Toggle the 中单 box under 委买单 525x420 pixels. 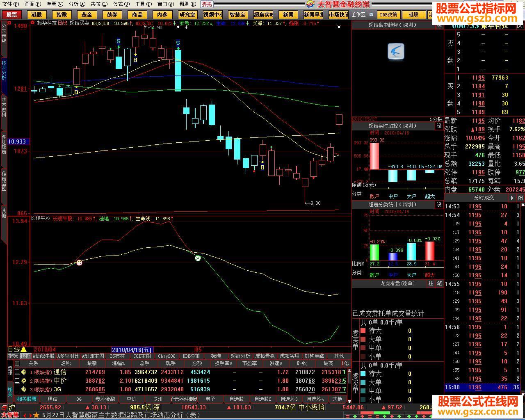[x=363, y=348]
